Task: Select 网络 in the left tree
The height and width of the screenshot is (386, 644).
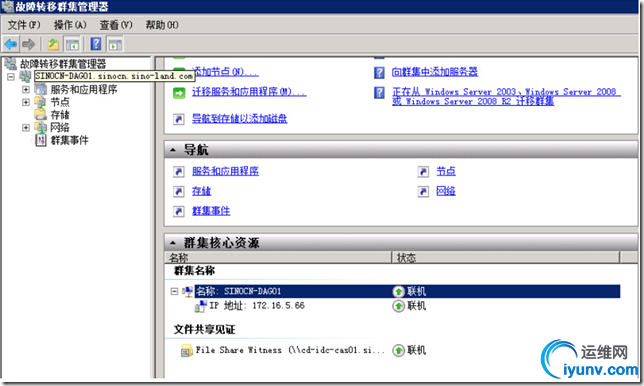Action: click(x=60, y=127)
